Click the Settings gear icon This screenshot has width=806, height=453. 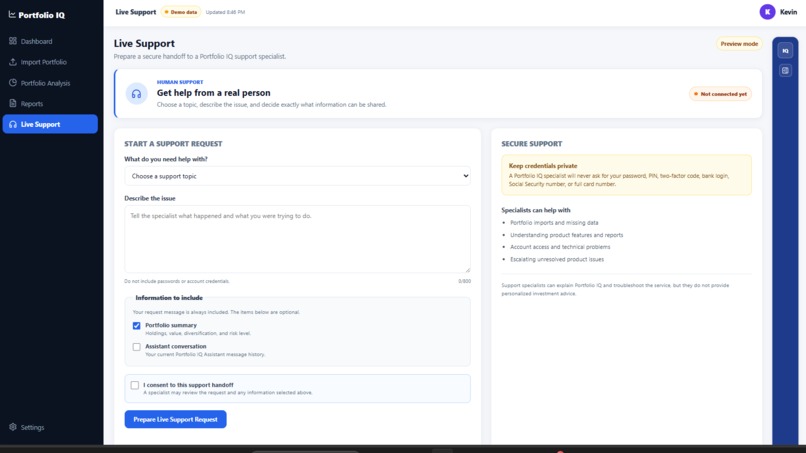[x=13, y=427]
